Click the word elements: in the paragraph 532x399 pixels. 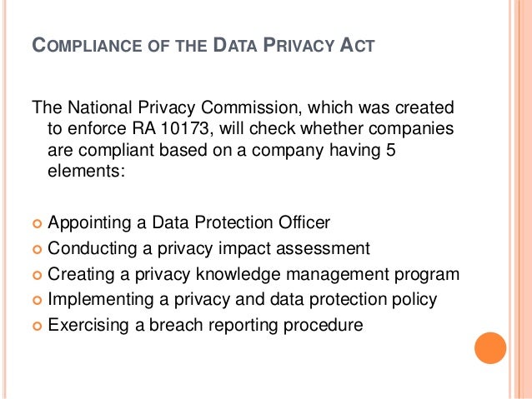(x=87, y=171)
